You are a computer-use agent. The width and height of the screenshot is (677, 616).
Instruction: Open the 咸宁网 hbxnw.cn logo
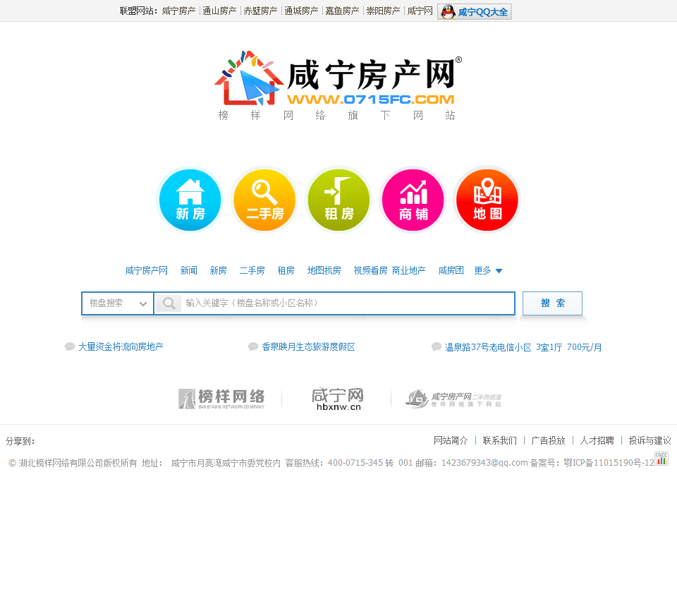[x=338, y=398]
